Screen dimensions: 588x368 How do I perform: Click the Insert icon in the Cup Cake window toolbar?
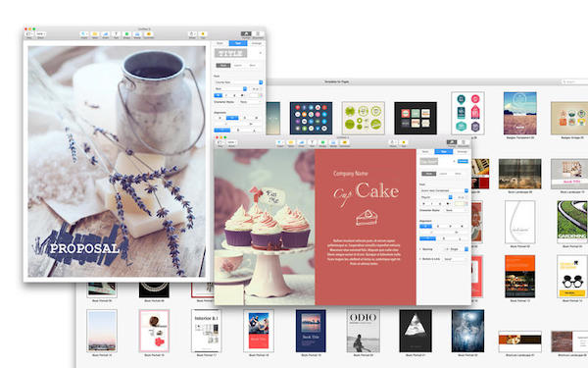tap(280, 142)
